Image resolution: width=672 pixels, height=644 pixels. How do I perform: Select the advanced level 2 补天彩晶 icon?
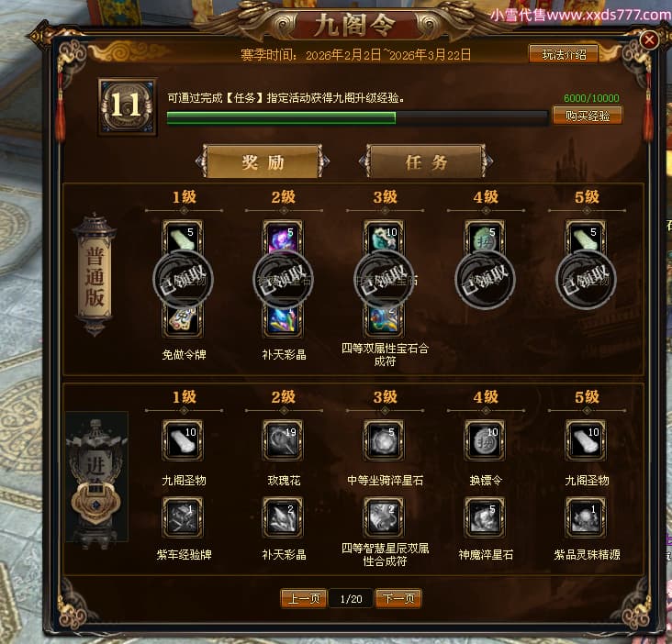[x=284, y=516]
